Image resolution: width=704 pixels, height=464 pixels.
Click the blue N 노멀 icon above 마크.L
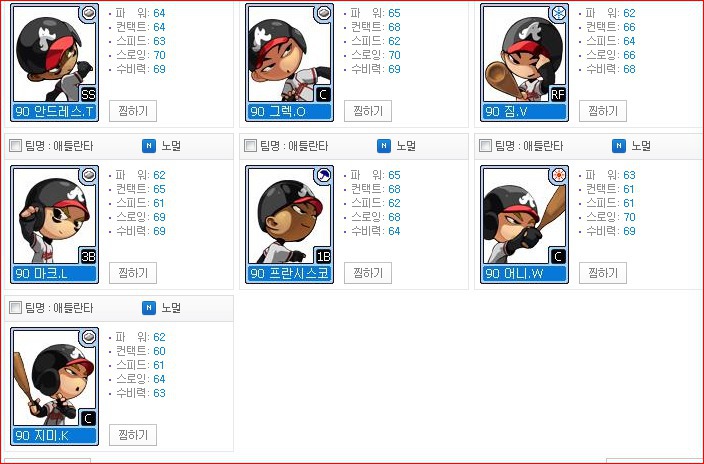tap(149, 146)
